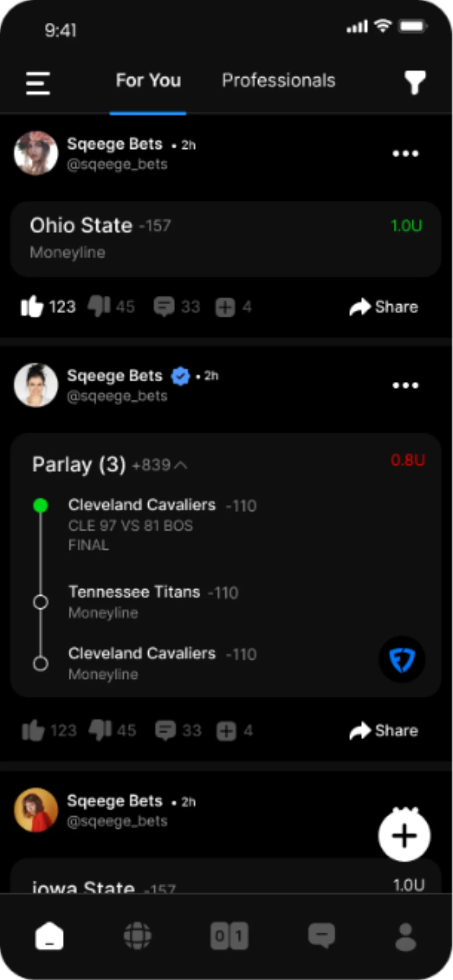
Task: Tap the verified badge next to Sqeege Bets
Action: tap(180, 376)
